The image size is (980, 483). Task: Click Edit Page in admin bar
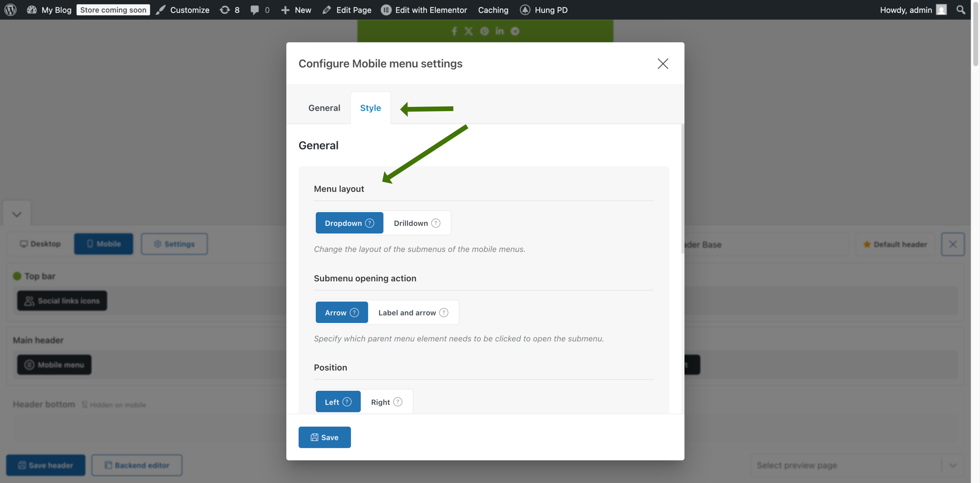(x=347, y=10)
